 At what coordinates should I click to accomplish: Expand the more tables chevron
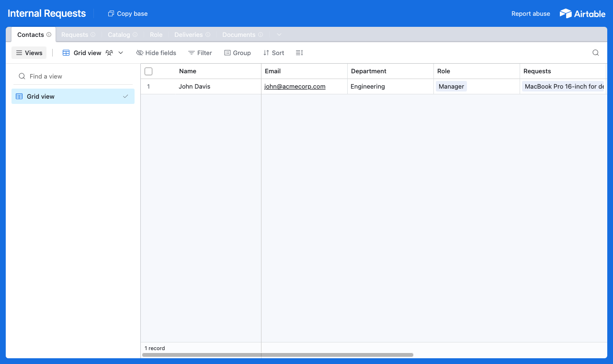[x=279, y=34]
